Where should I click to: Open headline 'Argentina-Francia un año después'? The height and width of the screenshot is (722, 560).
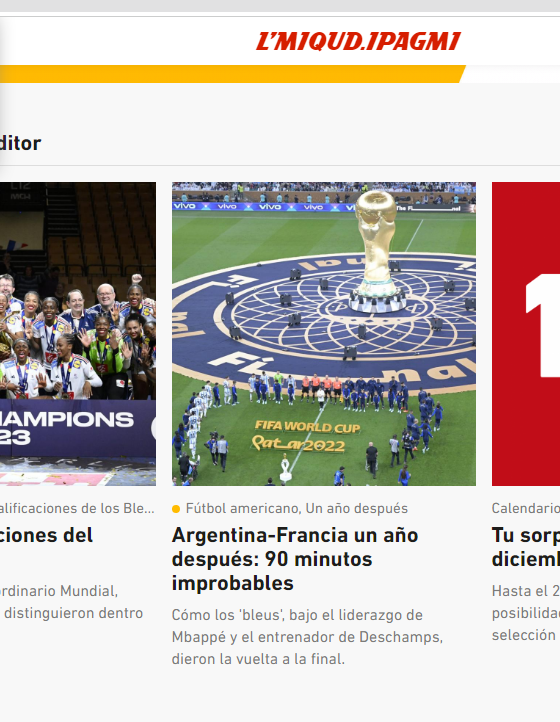pyautogui.click(x=295, y=559)
